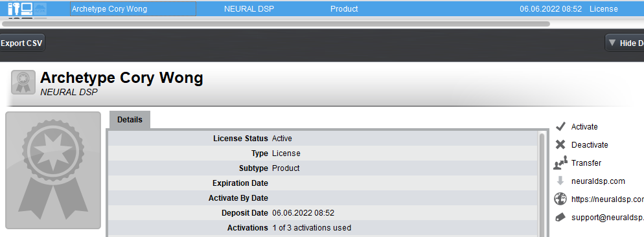Click the iLok Cloud icon in the selected row

40,8
